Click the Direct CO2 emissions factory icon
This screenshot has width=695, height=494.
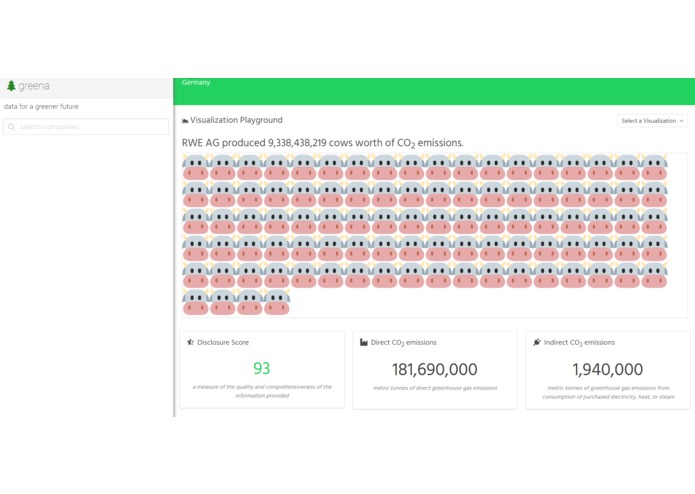tap(364, 342)
